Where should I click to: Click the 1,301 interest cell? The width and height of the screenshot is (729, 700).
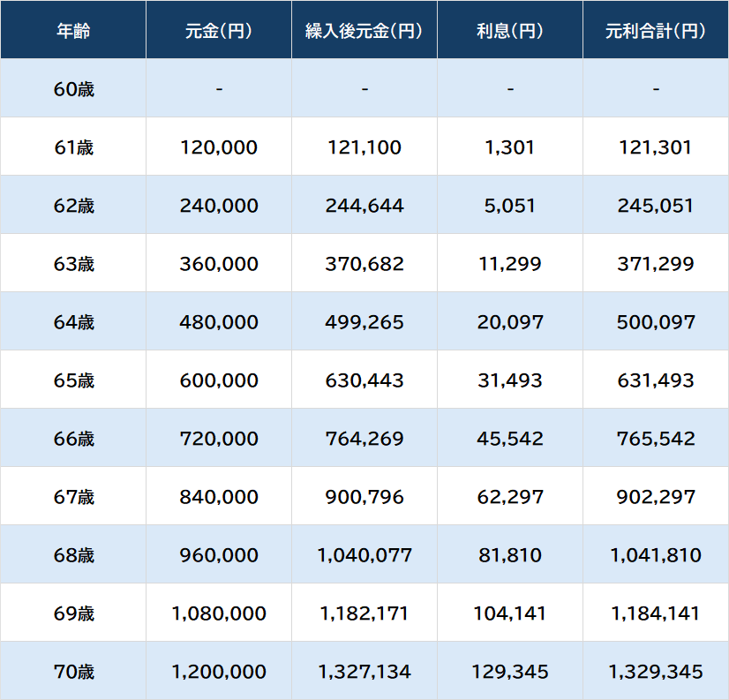(510, 147)
